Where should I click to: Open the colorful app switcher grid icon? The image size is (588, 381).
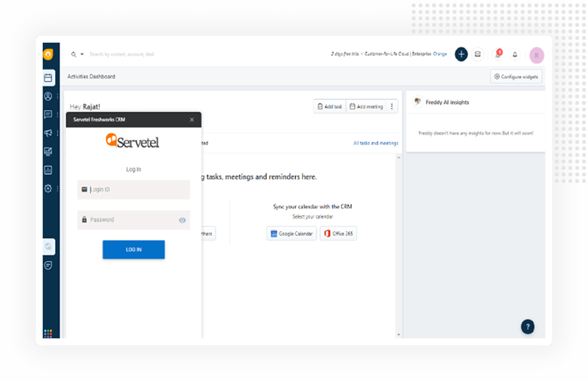pos(48,334)
